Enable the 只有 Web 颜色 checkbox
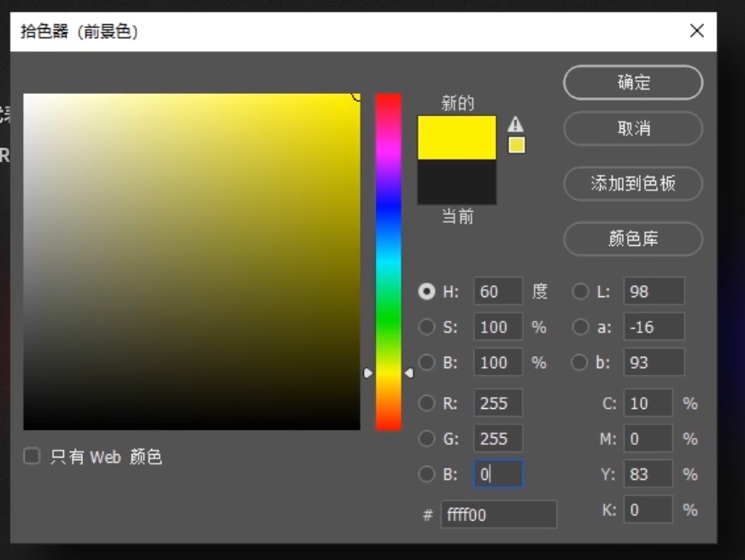Image resolution: width=745 pixels, height=560 pixels. [32, 457]
